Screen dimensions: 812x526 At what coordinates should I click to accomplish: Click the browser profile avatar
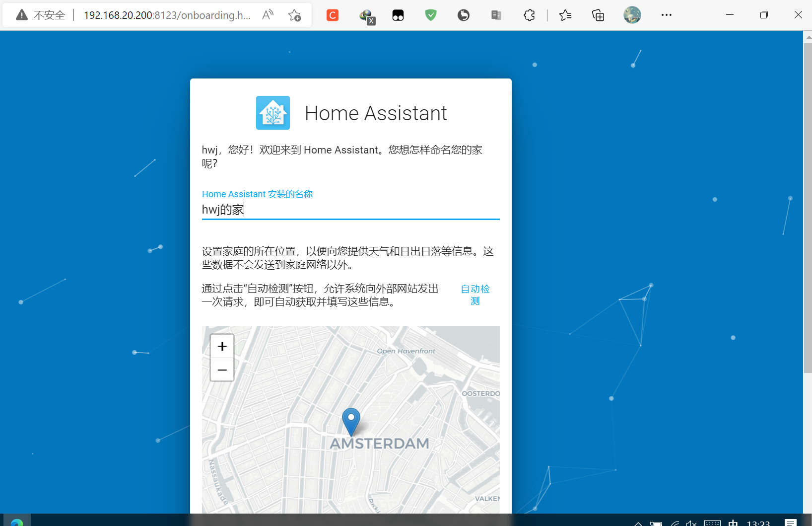pyautogui.click(x=632, y=15)
